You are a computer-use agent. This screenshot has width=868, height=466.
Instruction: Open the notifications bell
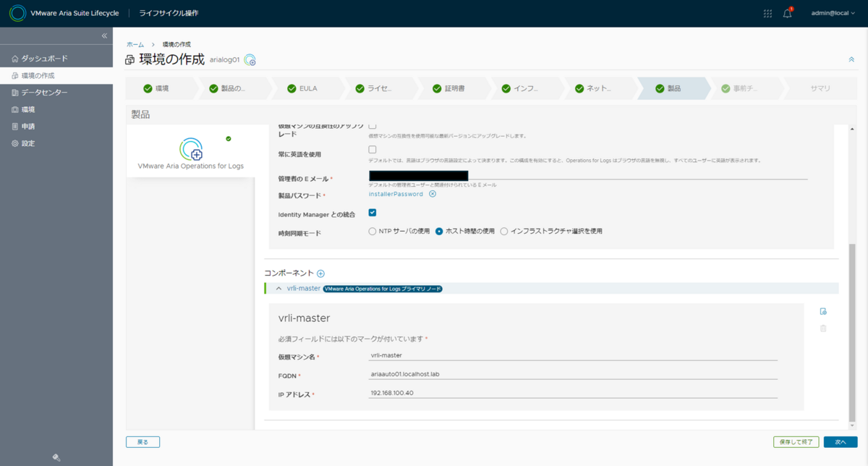coord(788,13)
